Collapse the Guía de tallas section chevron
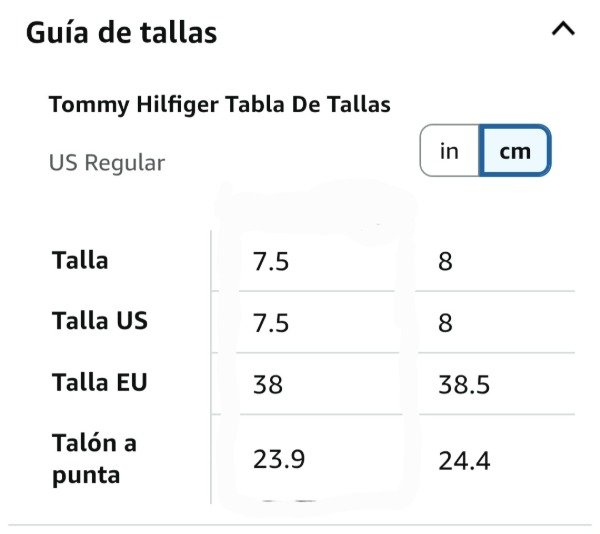Image resolution: width=600 pixels, height=534 pixels. pos(563,30)
